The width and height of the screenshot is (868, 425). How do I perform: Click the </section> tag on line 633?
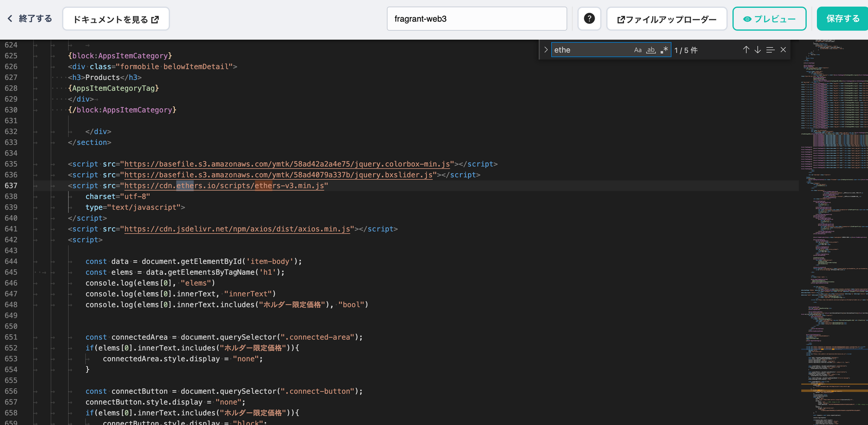pyautogui.click(x=89, y=142)
